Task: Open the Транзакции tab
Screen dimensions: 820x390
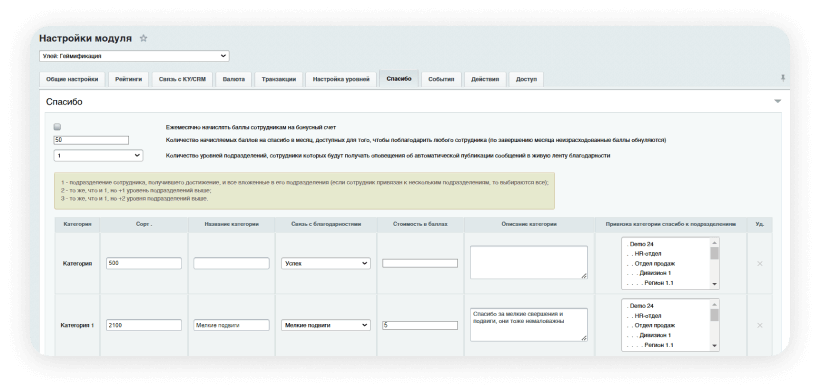Action: tap(279, 79)
